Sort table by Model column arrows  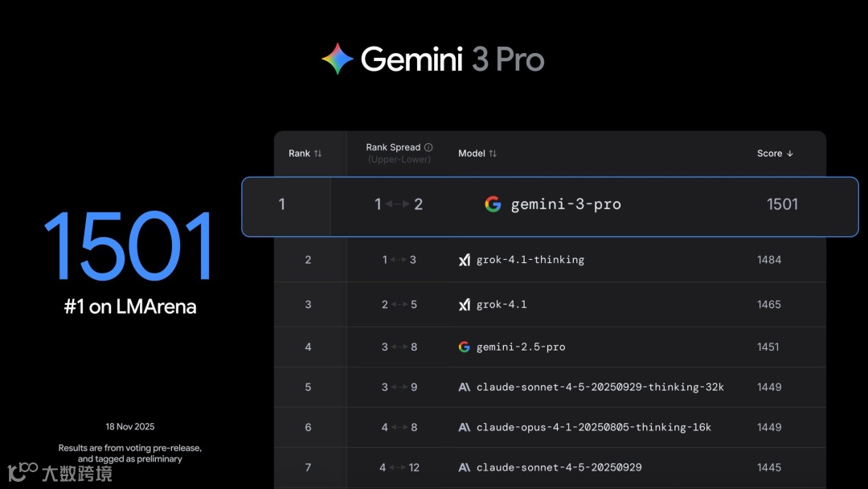point(493,154)
